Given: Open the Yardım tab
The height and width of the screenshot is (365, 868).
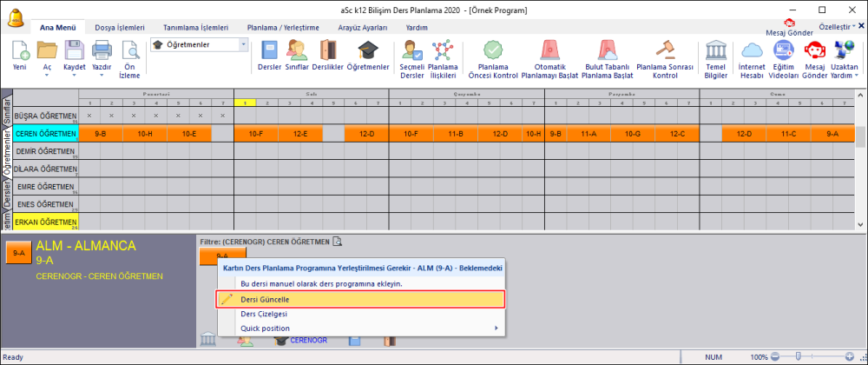Looking at the screenshot, I should click(x=417, y=27).
